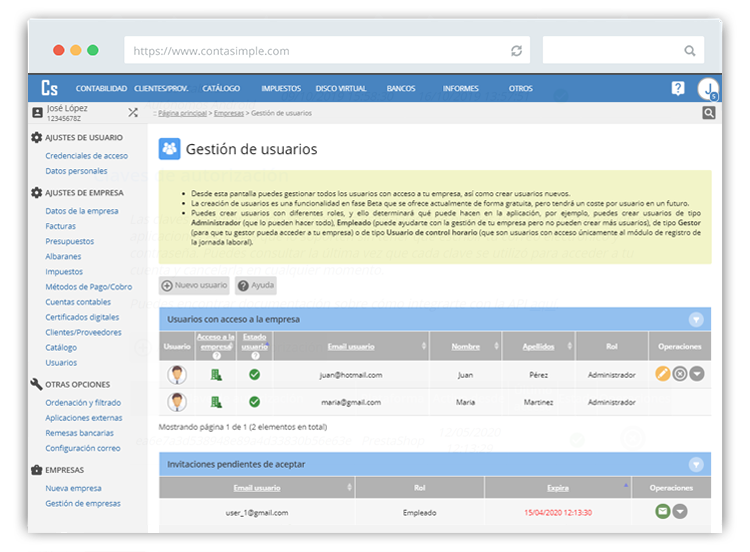Open Aplicaciones externas in sidebar
750x552 pixels.
tap(84, 418)
